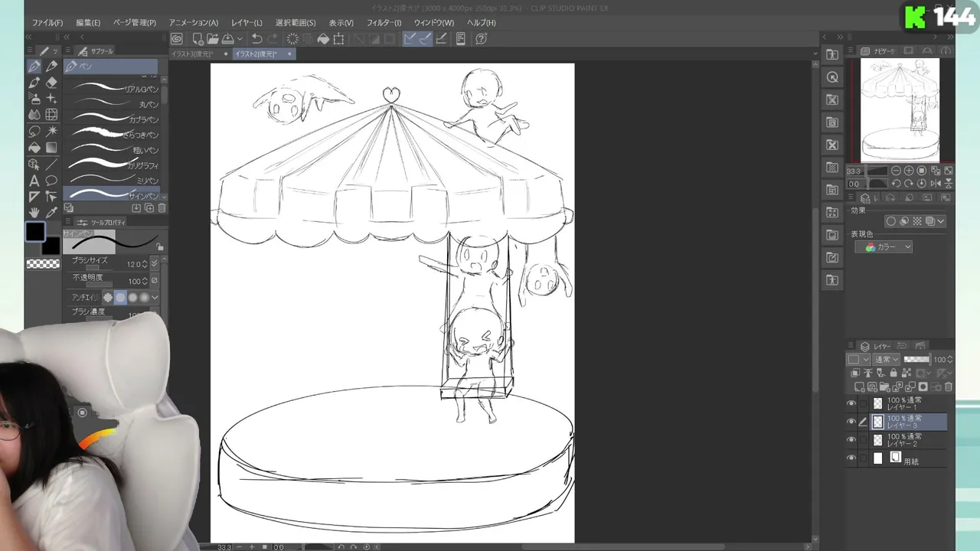Select the Hand move tool
980x551 pixels.
[34, 213]
